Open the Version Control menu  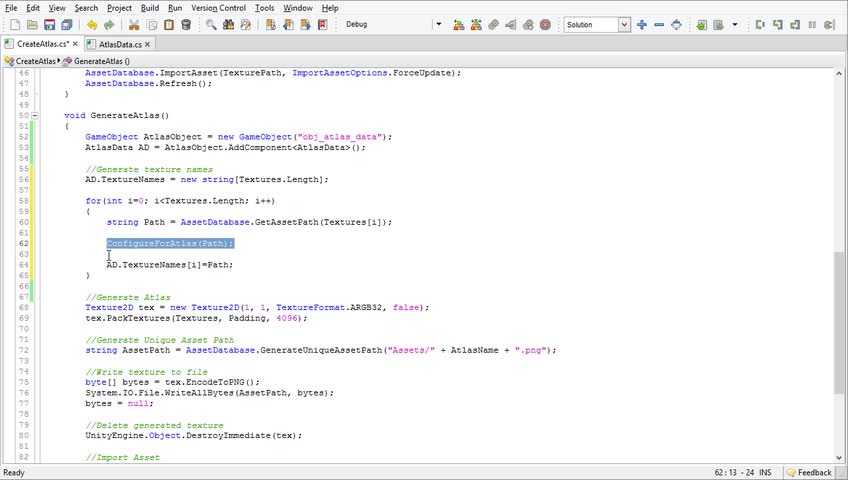coord(218,8)
